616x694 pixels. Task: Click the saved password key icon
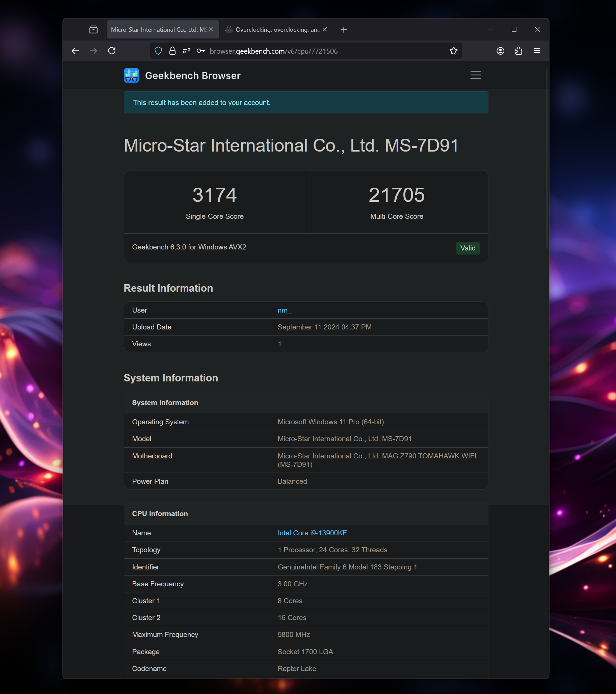pos(201,51)
